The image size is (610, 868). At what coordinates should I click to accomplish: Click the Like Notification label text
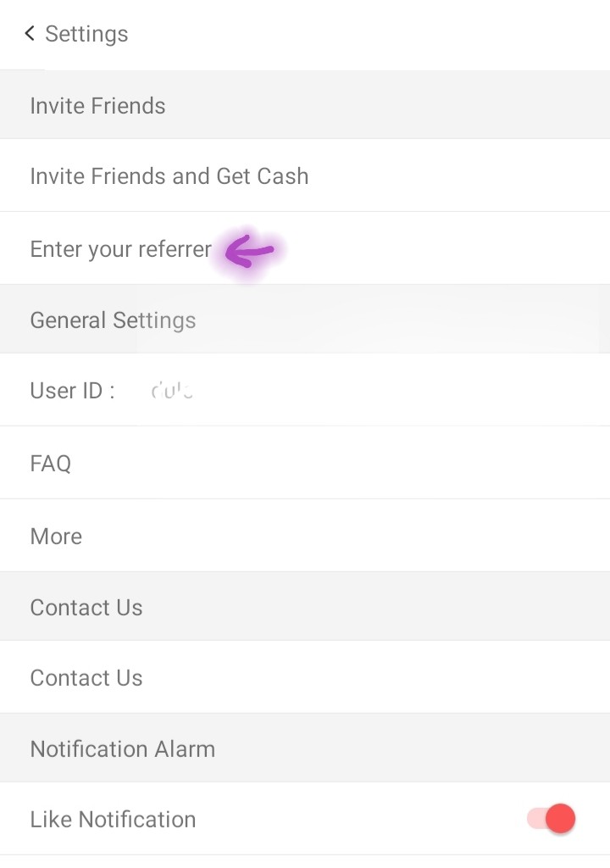click(113, 820)
